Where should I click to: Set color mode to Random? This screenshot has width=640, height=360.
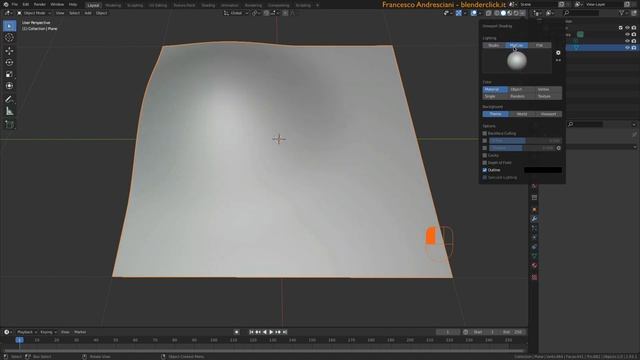point(521,96)
